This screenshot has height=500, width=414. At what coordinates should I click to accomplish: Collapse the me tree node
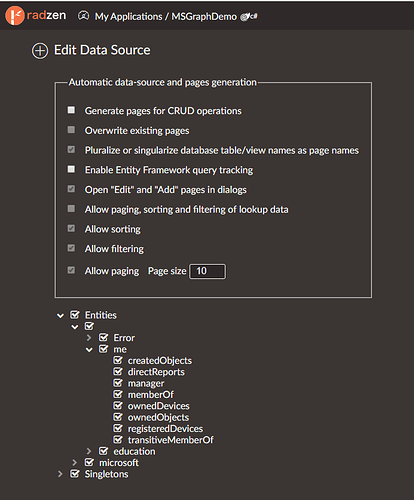(x=89, y=350)
